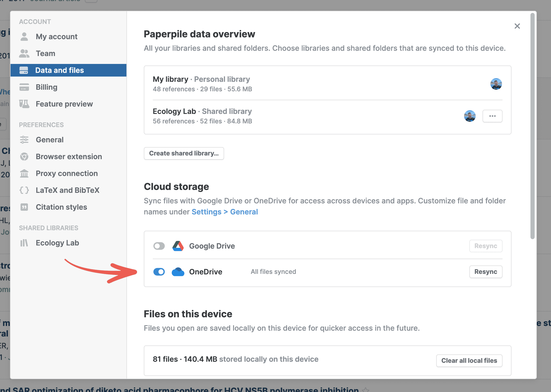
Task: Select Data and files section
Action: (x=68, y=70)
